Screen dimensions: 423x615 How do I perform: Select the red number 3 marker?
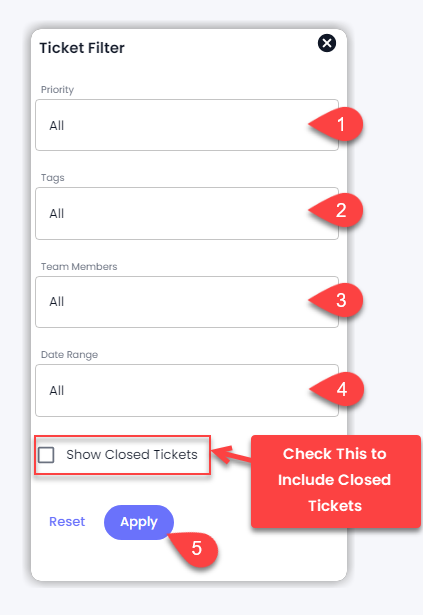pyautogui.click(x=337, y=300)
